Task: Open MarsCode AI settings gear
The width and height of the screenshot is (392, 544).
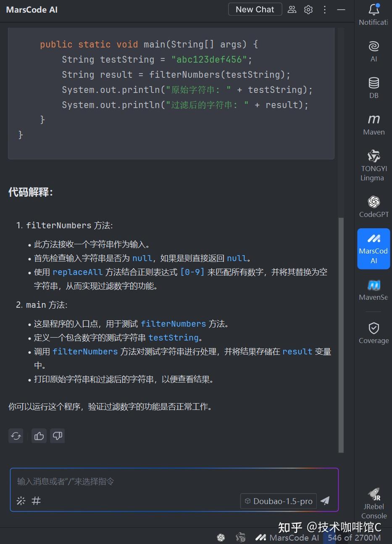Action: pos(308,9)
